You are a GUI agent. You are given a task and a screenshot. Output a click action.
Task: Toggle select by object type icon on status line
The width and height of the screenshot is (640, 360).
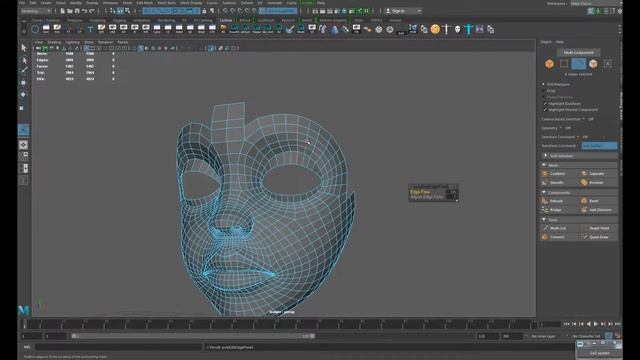120,11
